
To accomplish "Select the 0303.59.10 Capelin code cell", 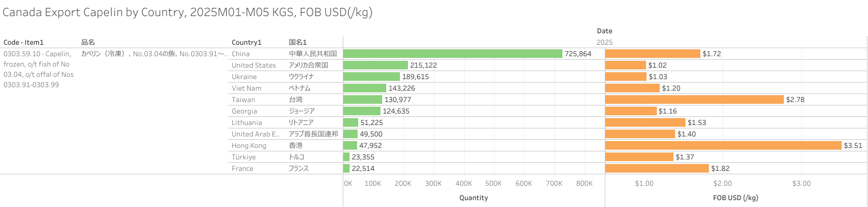I will click(x=38, y=69).
